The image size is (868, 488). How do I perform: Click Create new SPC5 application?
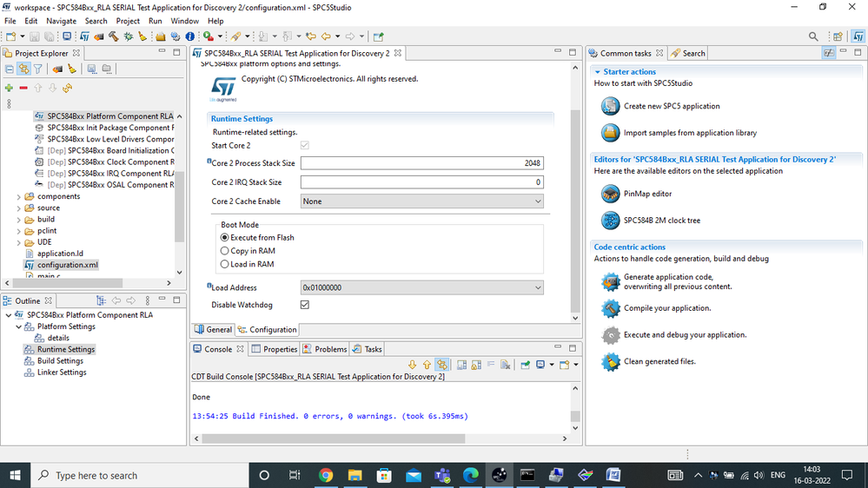tap(672, 106)
